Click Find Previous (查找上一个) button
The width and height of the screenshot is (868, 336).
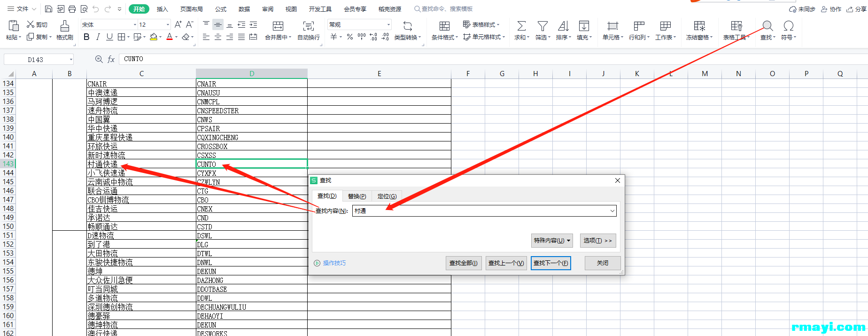tap(506, 263)
